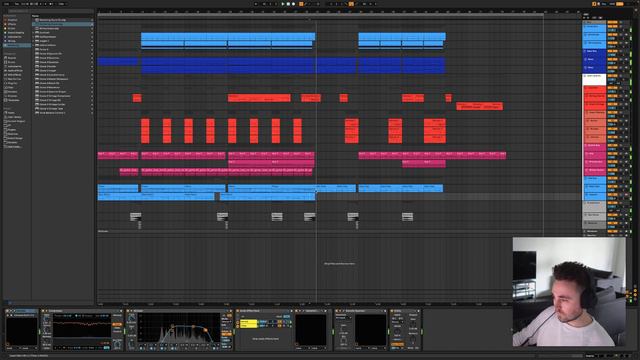The height and width of the screenshot is (360, 640).
Task: Toggle the orange Loop switch in the transport
Action: pyautogui.click(x=351, y=4)
